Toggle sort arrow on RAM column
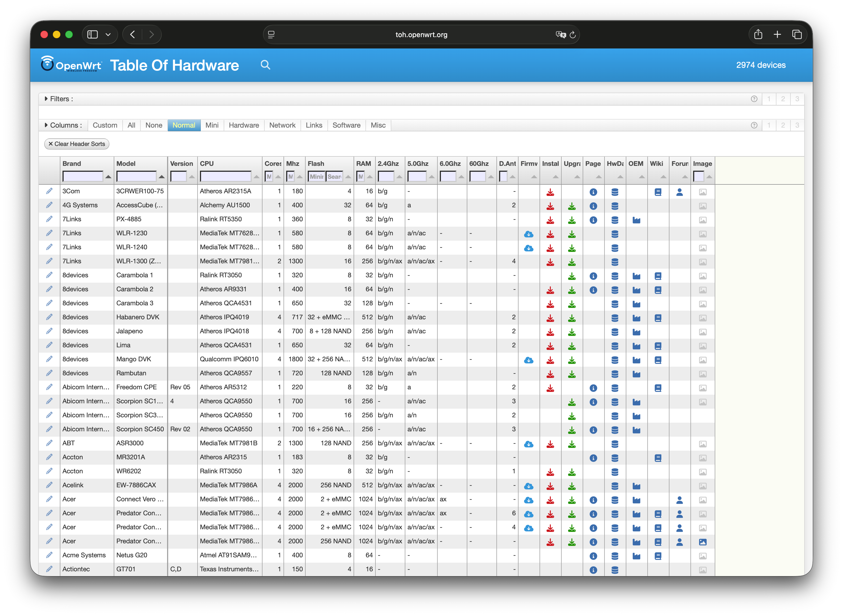Screen dimensions: 843x616 (x=370, y=177)
